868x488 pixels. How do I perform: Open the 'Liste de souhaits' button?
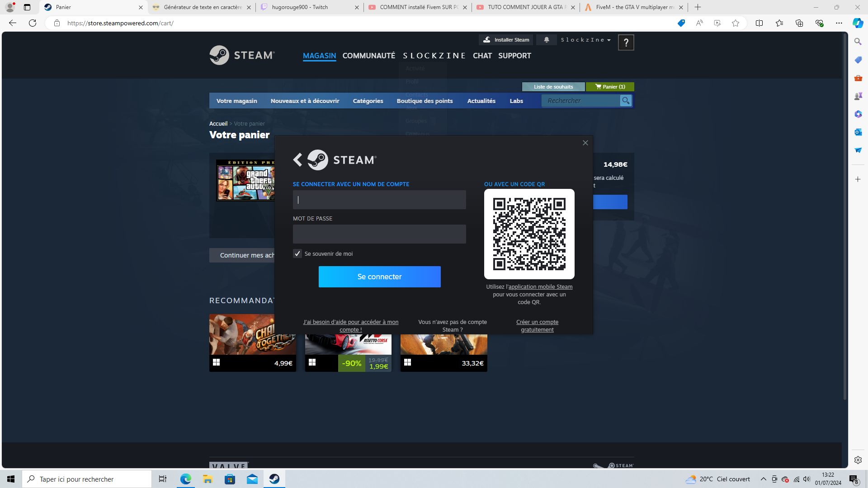[553, 87]
